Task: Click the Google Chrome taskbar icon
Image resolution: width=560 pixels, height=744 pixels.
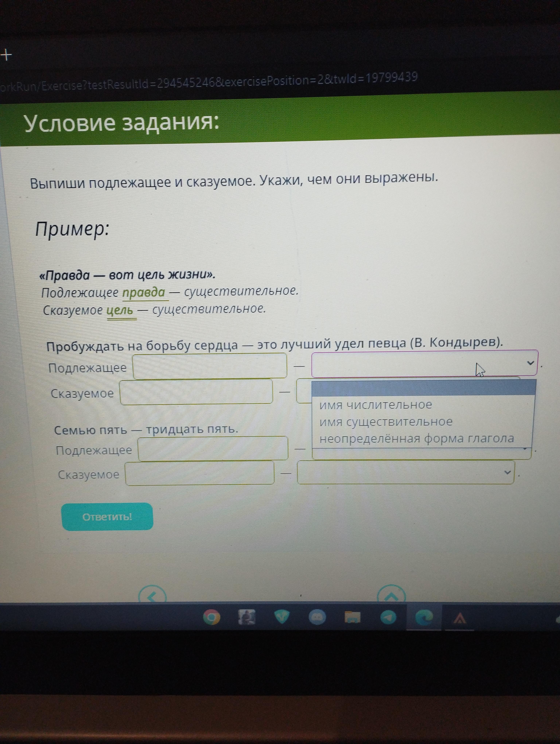Action: 211,617
